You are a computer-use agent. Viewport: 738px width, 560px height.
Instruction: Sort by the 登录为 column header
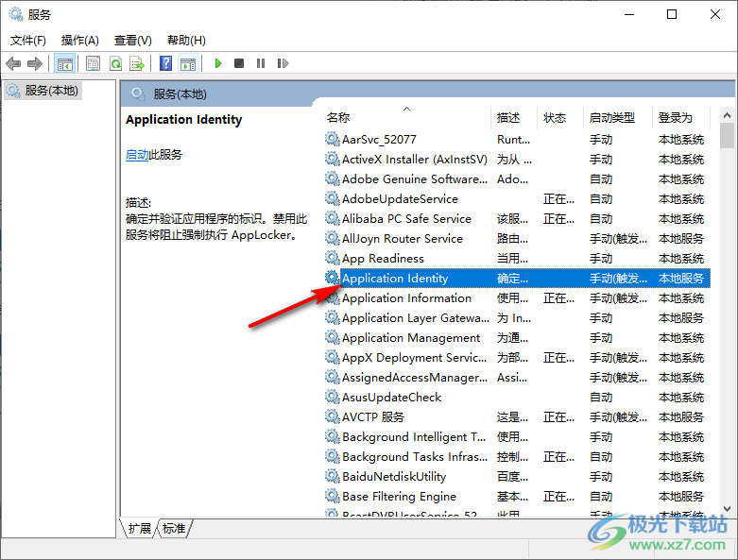(681, 117)
